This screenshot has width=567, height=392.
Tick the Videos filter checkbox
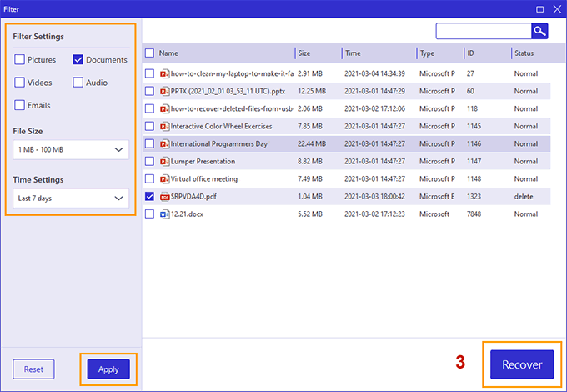[19, 83]
